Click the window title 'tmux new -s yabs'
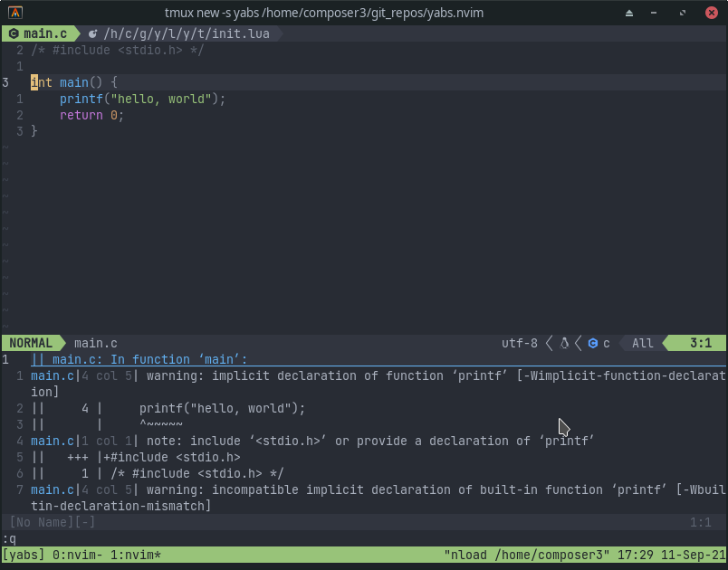Viewport: 728px width, 570px height. (x=324, y=13)
